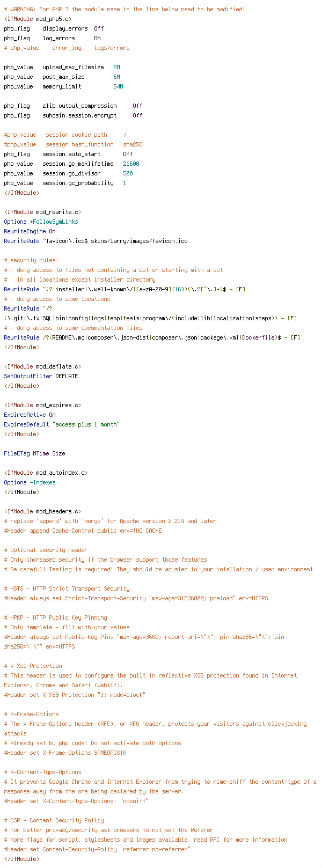Screen dimensions: 322x868
Task: Click the "replace 'append' with 'merge'" comment
Action: [x=110, y=521]
